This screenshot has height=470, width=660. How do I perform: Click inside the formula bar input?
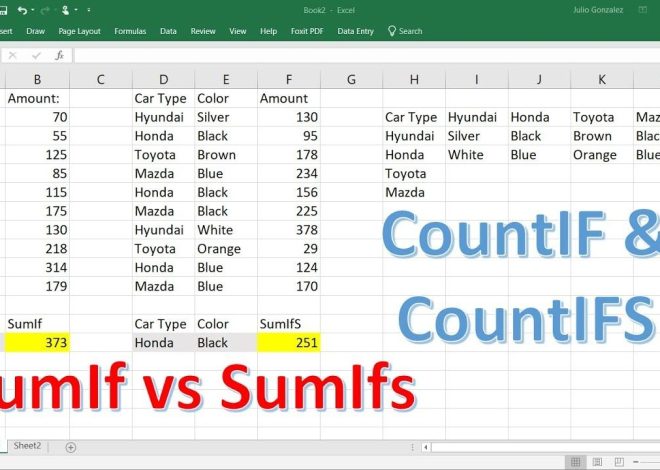click(367, 55)
